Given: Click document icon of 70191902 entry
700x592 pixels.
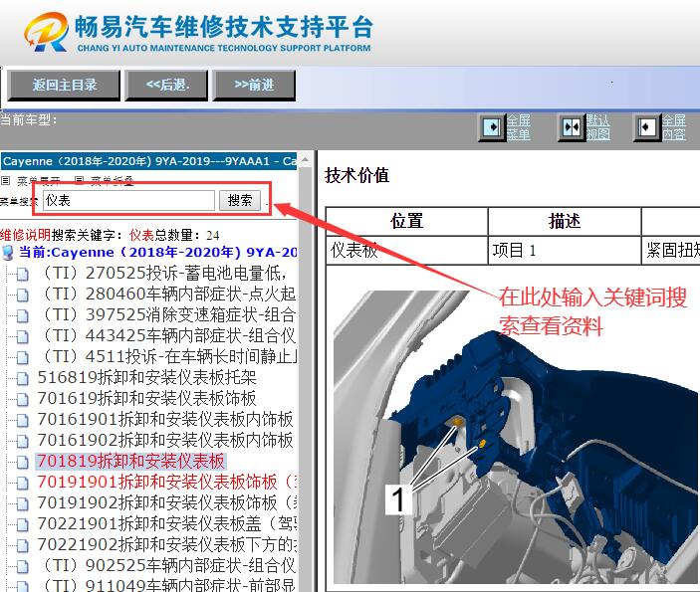Looking at the screenshot, I should point(22,504).
